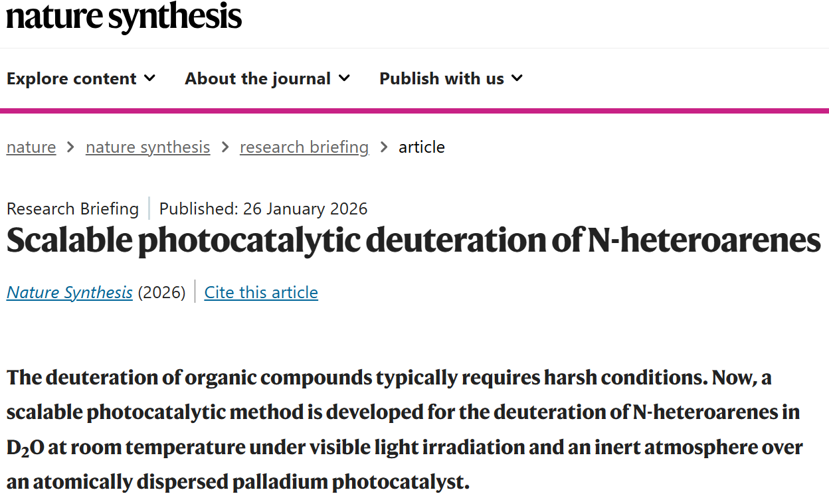Click the chevron beside Explore content
The height and width of the screenshot is (504, 829).
(x=150, y=78)
